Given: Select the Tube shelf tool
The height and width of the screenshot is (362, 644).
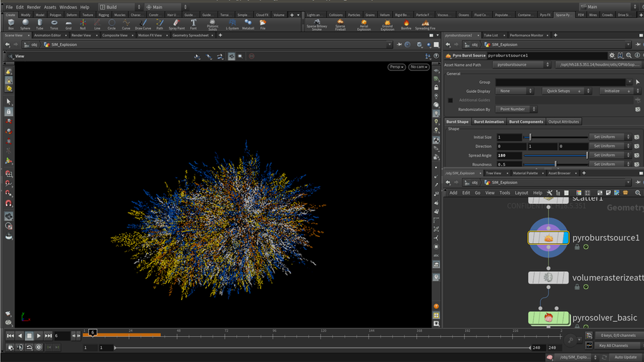Looking at the screenshot, I should (x=39, y=24).
